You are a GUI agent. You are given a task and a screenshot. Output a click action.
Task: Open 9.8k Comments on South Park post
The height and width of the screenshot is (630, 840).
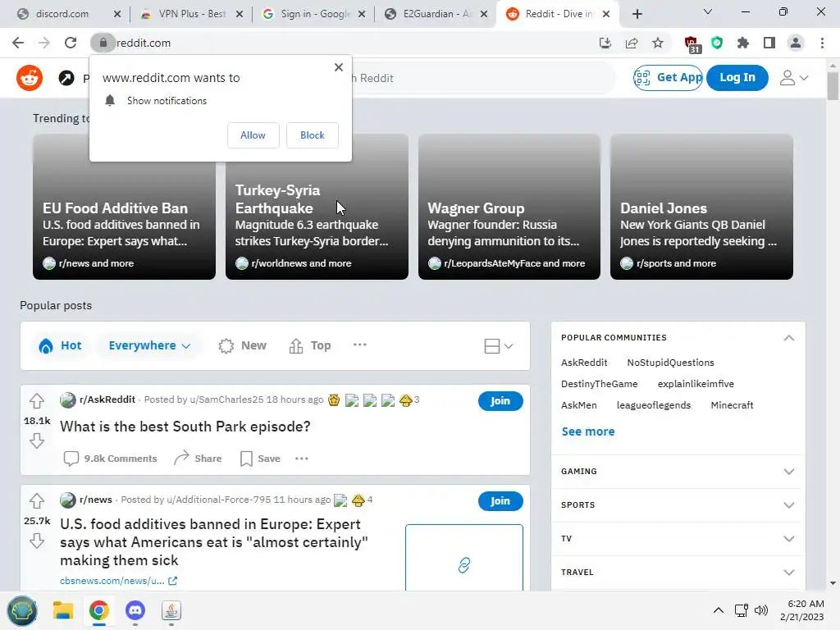coord(110,459)
